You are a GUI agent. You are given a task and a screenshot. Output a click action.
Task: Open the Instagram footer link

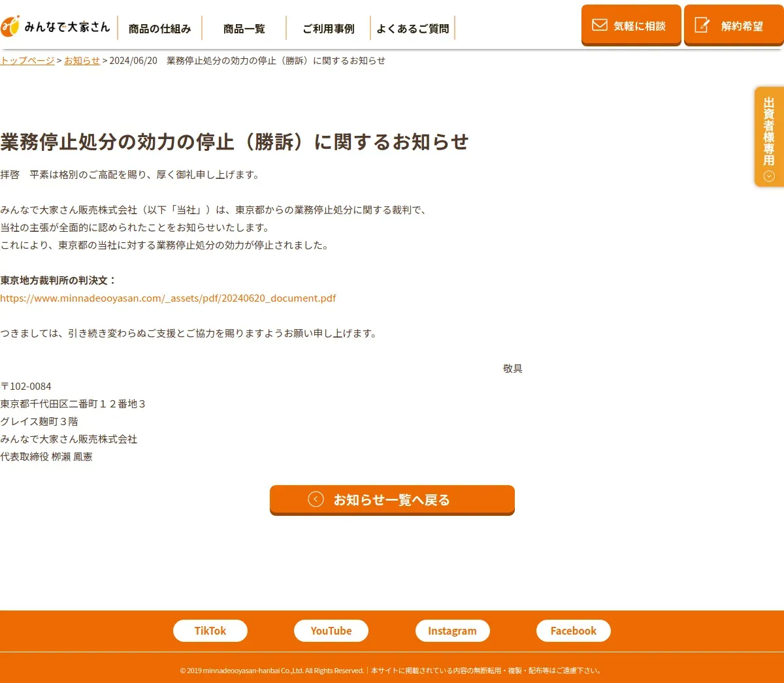tap(452, 631)
